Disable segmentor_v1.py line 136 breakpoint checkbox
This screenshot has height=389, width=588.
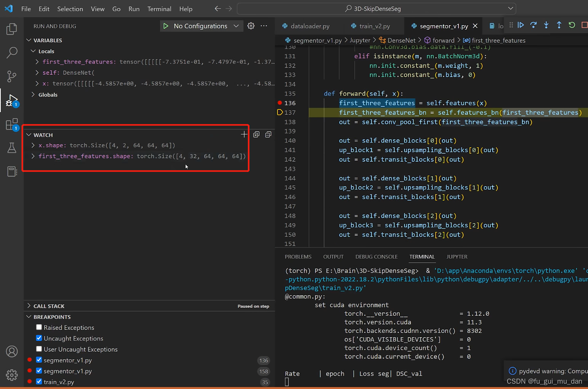[39, 360]
